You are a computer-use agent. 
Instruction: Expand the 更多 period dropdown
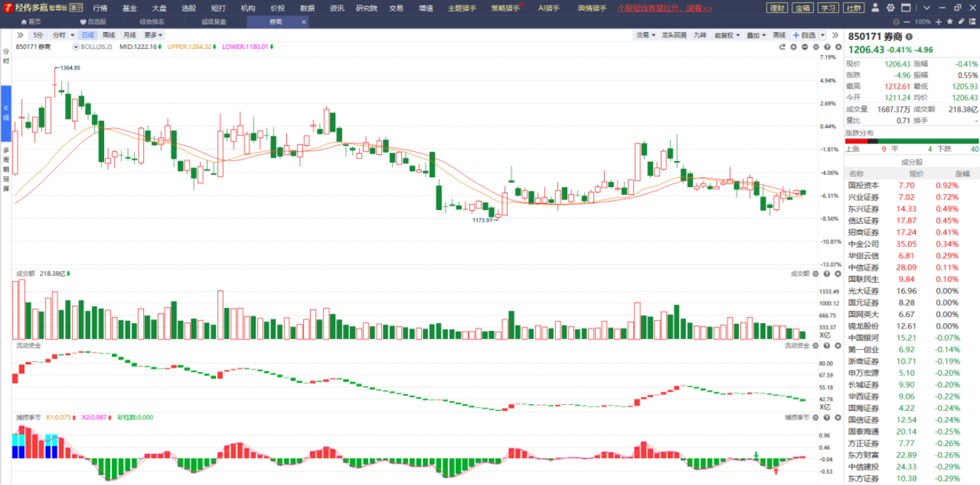[x=153, y=35]
